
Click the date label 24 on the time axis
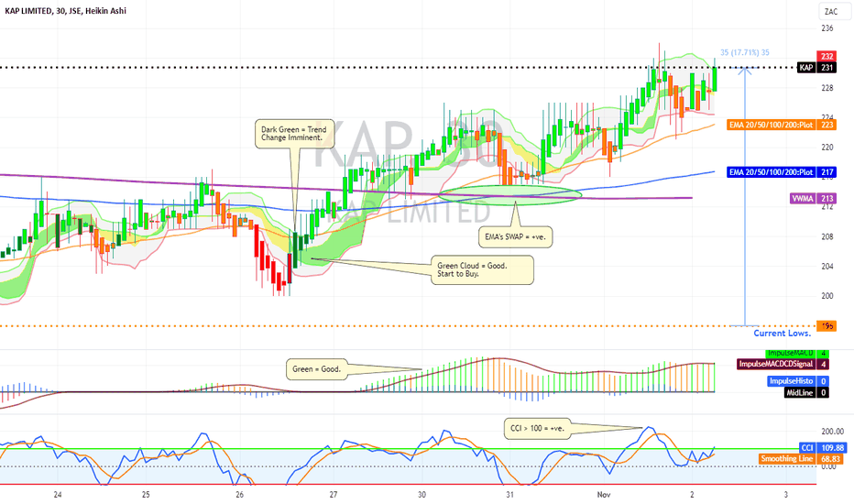[x=58, y=495]
